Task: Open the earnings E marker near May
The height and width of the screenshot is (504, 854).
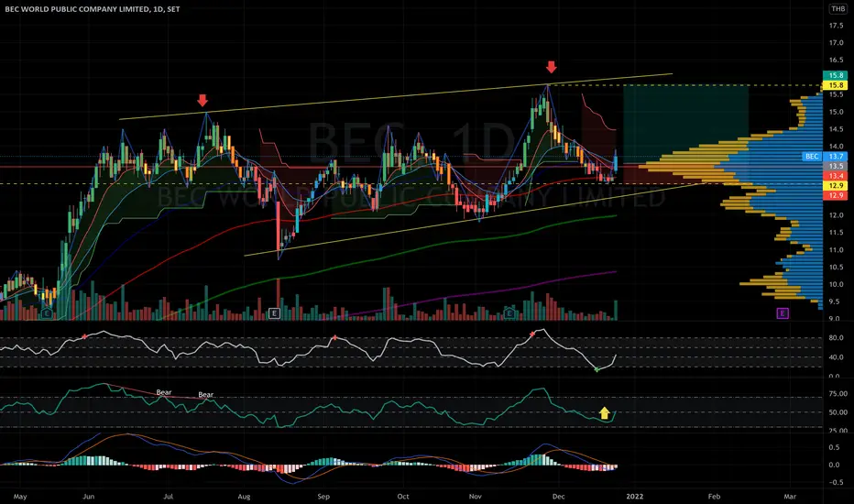Action: point(47,313)
